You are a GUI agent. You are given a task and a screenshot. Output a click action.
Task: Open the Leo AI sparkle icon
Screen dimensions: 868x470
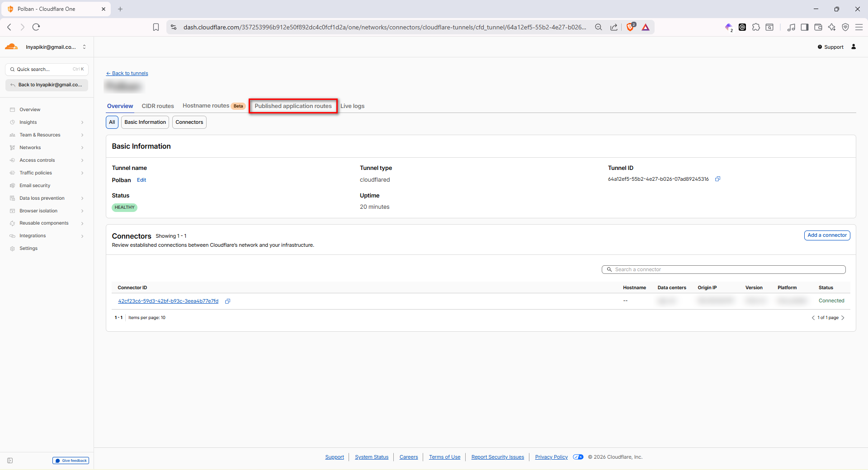point(832,27)
